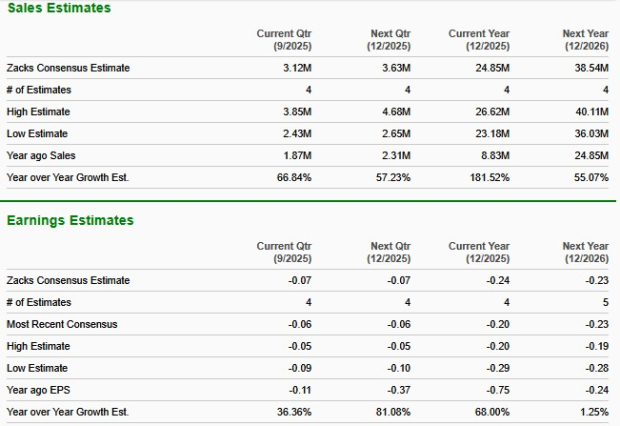
Task: Select the 68.00% current year earnings growth
Action: (493, 412)
